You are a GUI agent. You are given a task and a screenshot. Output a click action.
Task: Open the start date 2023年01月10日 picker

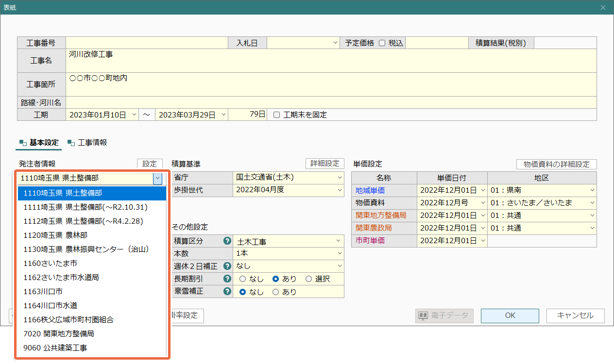point(135,115)
